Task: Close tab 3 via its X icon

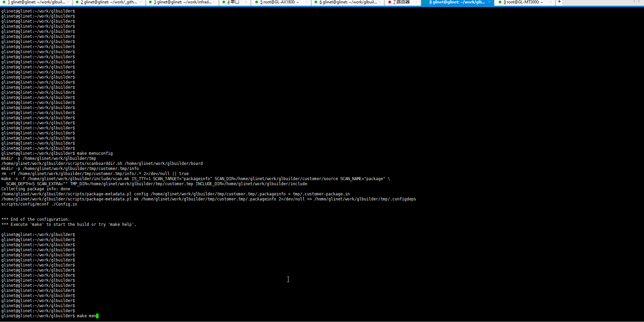Action: tap(214, 2)
